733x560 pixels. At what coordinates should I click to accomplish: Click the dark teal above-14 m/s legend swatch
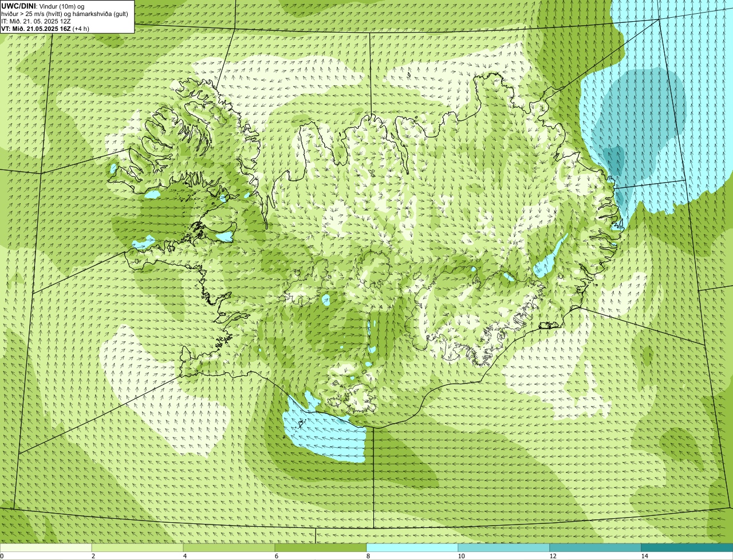click(687, 547)
